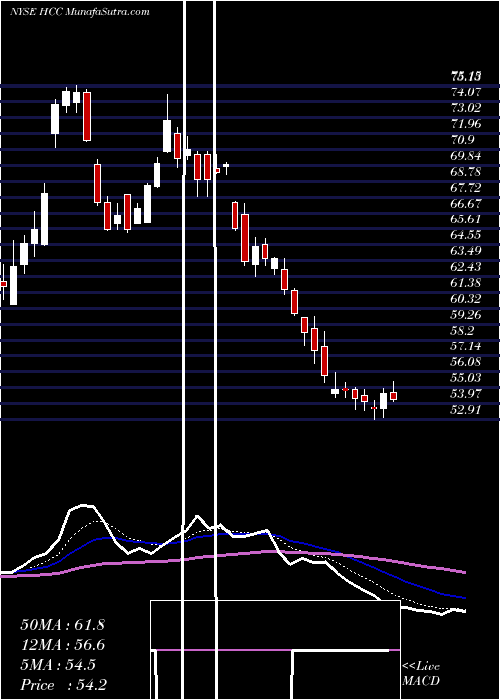
Task: Click the 12MA : 56.6 readout
Action: pyautogui.click(x=62, y=645)
